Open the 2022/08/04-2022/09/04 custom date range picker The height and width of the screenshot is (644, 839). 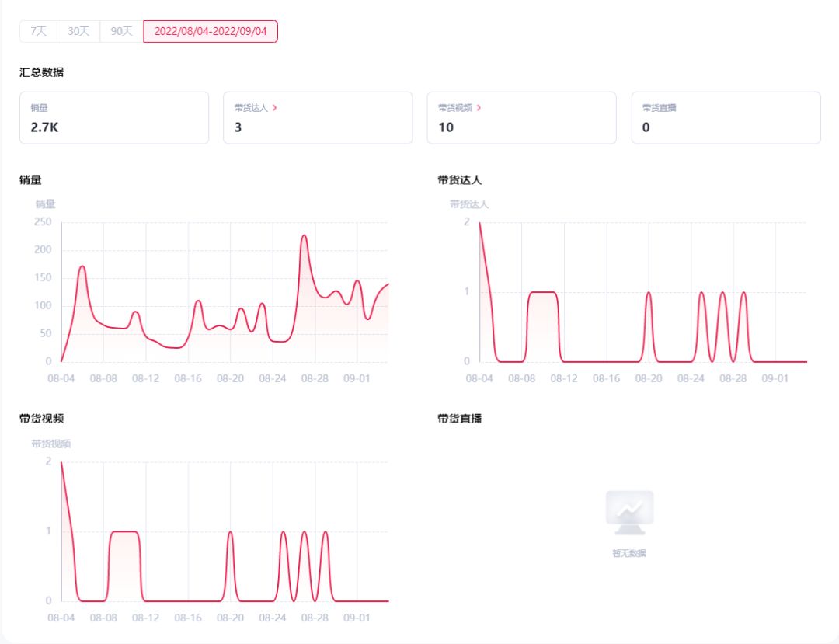(211, 31)
